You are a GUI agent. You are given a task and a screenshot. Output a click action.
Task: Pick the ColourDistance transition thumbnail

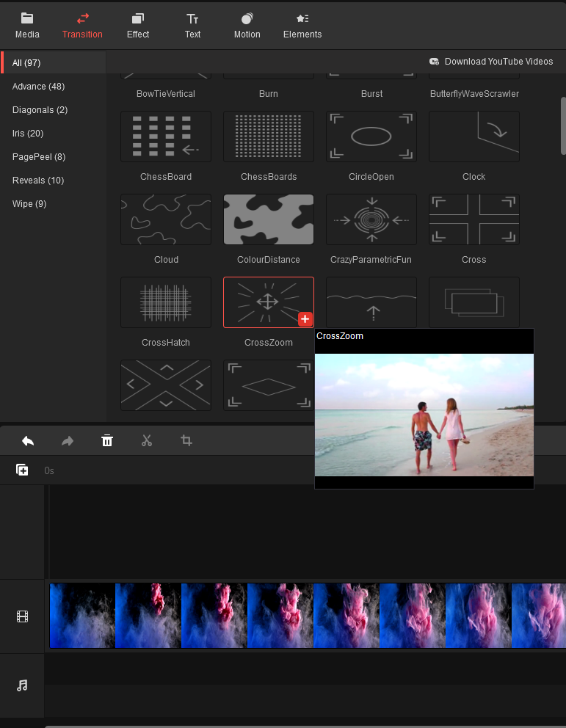[269, 219]
